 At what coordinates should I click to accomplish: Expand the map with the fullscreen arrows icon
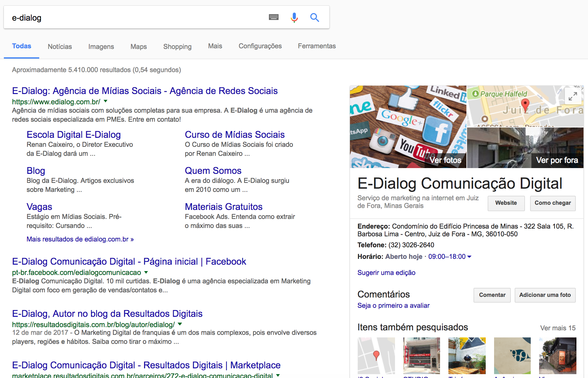coord(573,96)
